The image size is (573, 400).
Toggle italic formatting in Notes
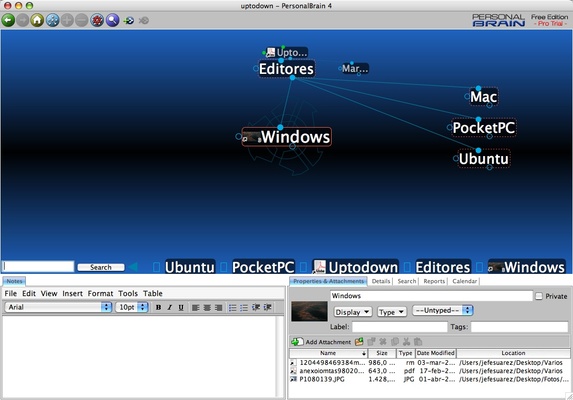point(170,308)
